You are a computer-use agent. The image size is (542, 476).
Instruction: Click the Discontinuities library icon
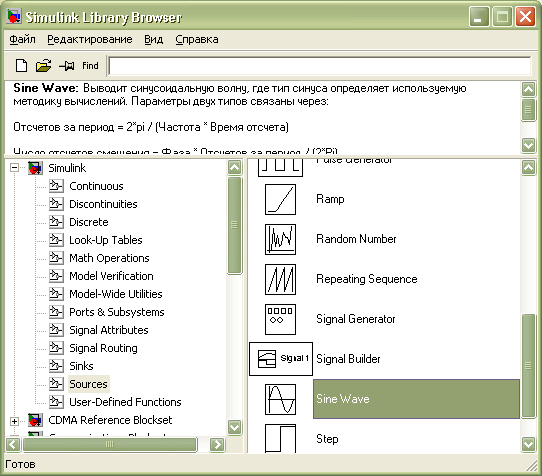[x=56, y=204]
